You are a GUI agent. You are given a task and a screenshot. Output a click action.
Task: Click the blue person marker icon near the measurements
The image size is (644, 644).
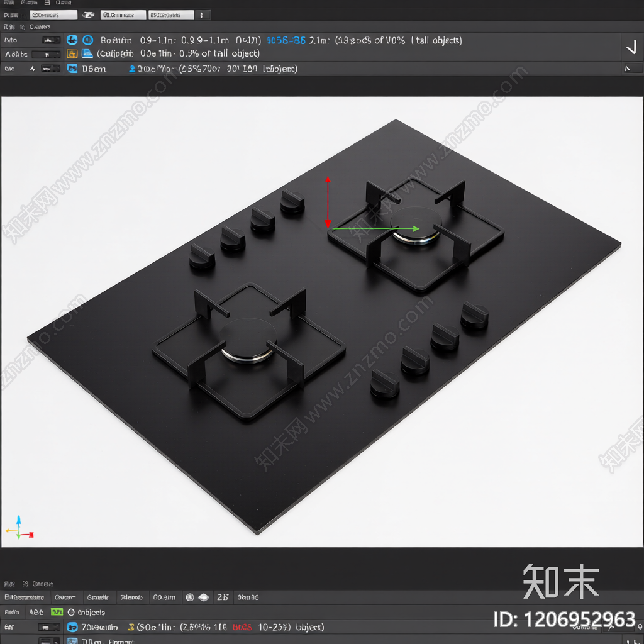131,69
